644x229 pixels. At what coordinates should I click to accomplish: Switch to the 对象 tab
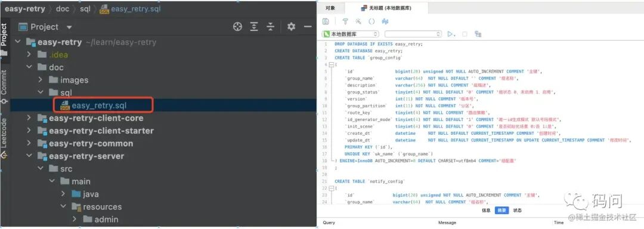330,8
